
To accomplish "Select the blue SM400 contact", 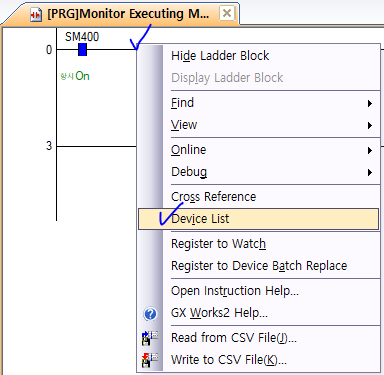I will pos(82,49).
